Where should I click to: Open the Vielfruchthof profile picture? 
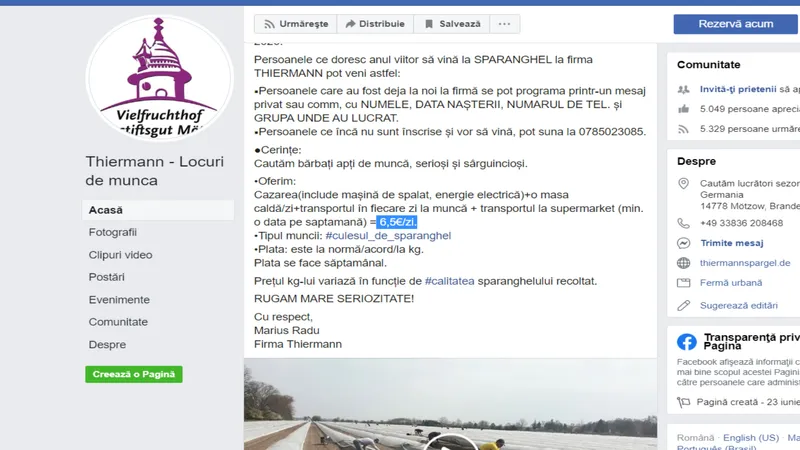[159, 78]
